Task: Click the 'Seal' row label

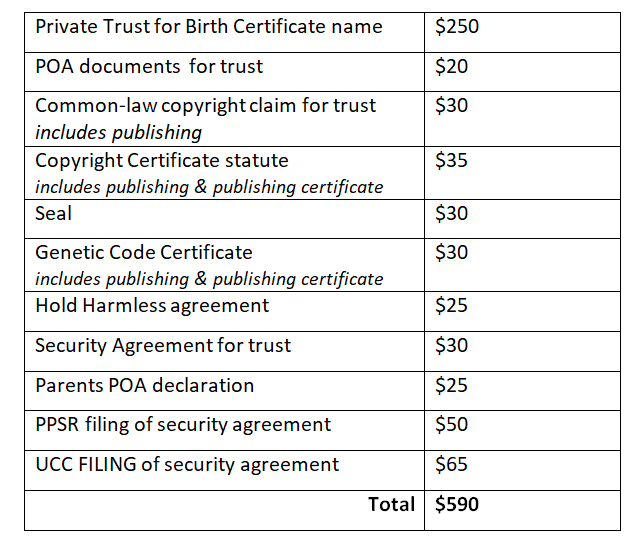Action: (x=53, y=213)
